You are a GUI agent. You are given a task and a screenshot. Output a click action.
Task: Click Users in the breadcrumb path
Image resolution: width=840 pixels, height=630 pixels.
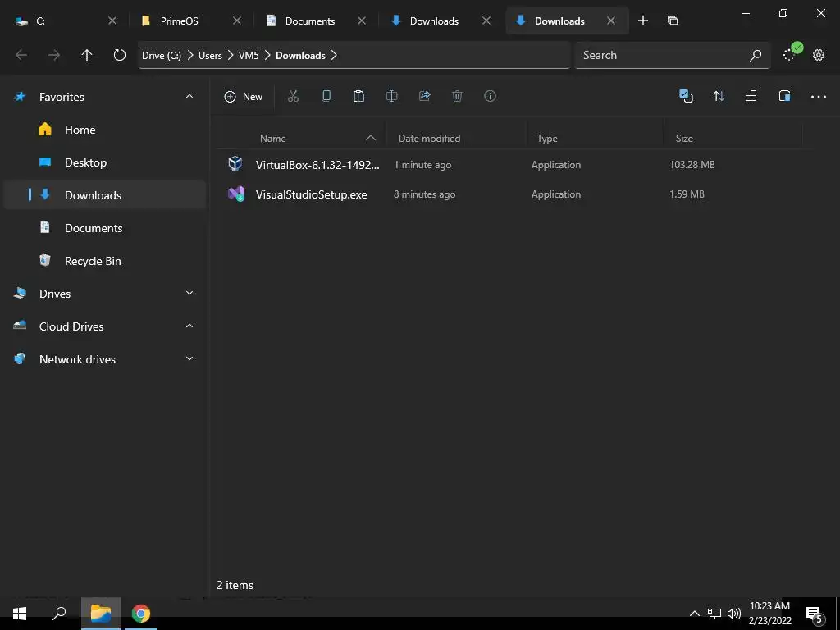point(210,56)
